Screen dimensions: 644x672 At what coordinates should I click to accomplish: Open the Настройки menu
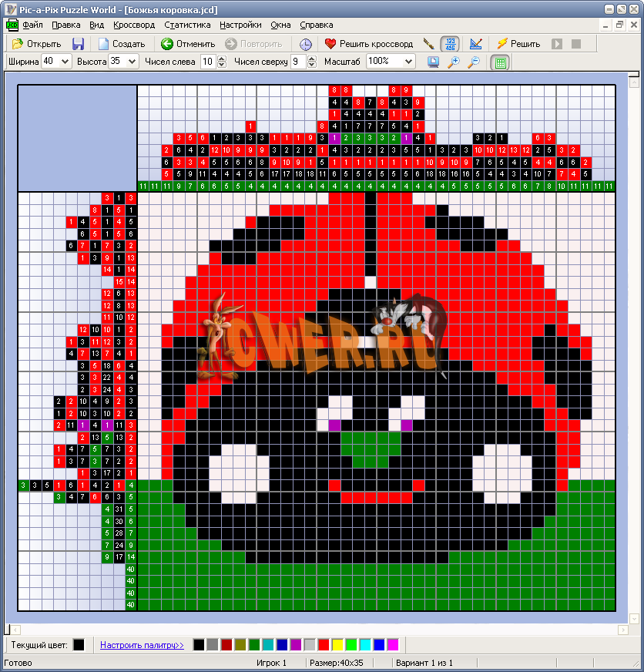pyautogui.click(x=240, y=25)
